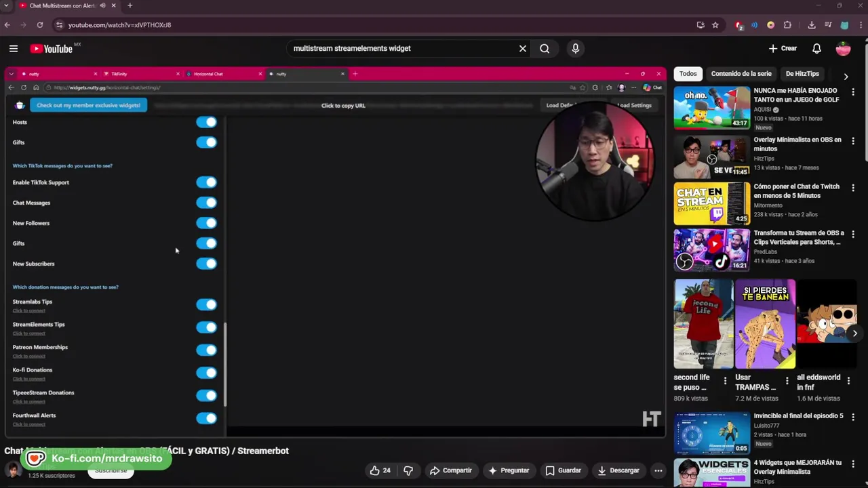Select the De HitzTips filter chip
Screen dimensions: 868x488
click(802, 74)
